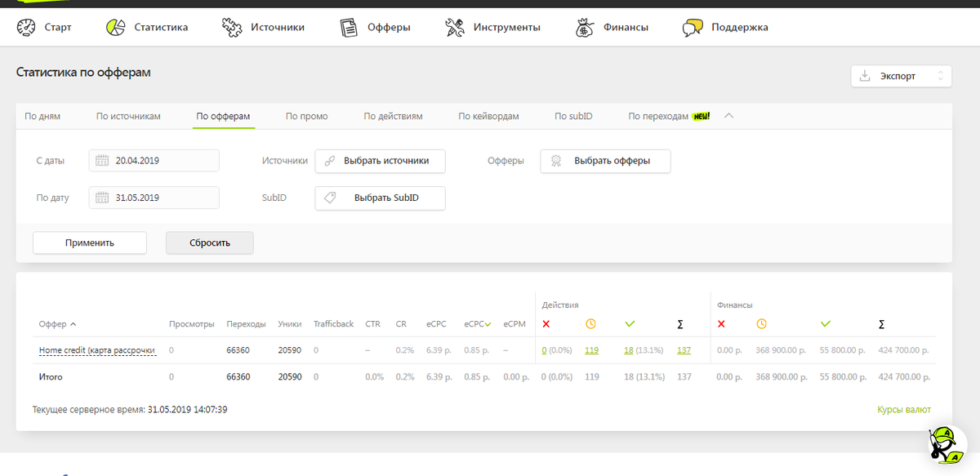The height and width of the screenshot is (476, 980).
Task: Switch to the По промо tab
Action: click(x=307, y=116)
